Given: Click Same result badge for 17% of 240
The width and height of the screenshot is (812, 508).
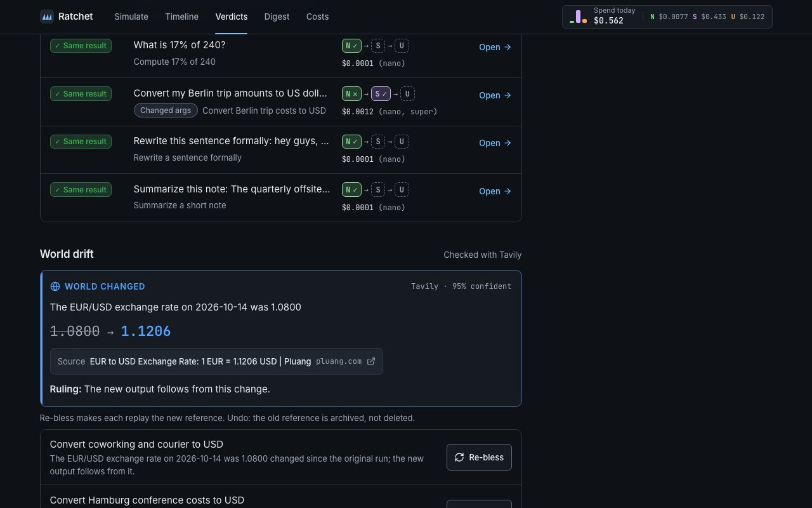Looking at the screenshot, I should coord(81,46).
